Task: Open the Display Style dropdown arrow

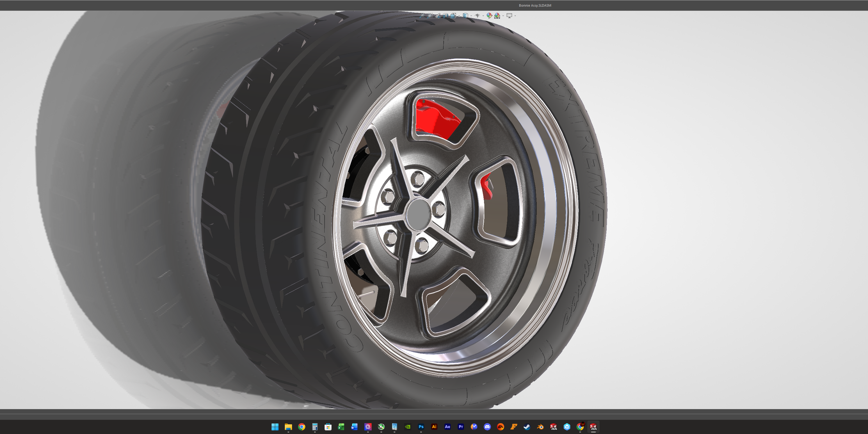Action: coord(471,16)
